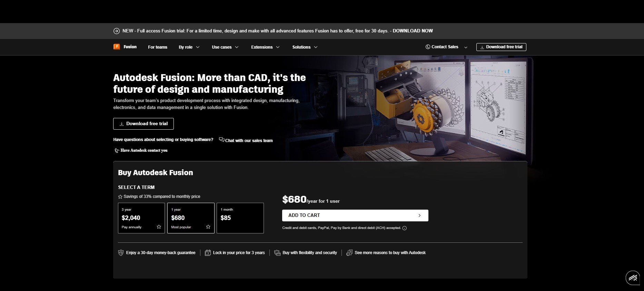
Task: Expand the Contact Sales dropdown chevron
Action: [x=466, y=47]
